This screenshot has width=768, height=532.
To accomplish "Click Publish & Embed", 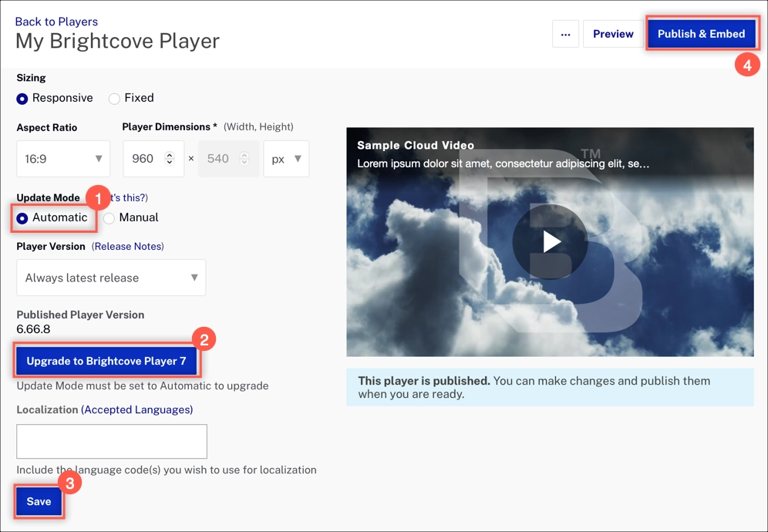I will coord(702,34).
